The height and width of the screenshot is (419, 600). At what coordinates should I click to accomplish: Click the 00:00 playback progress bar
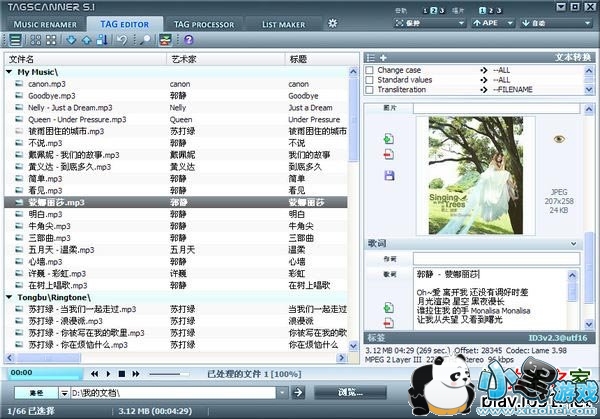(44, 373)
